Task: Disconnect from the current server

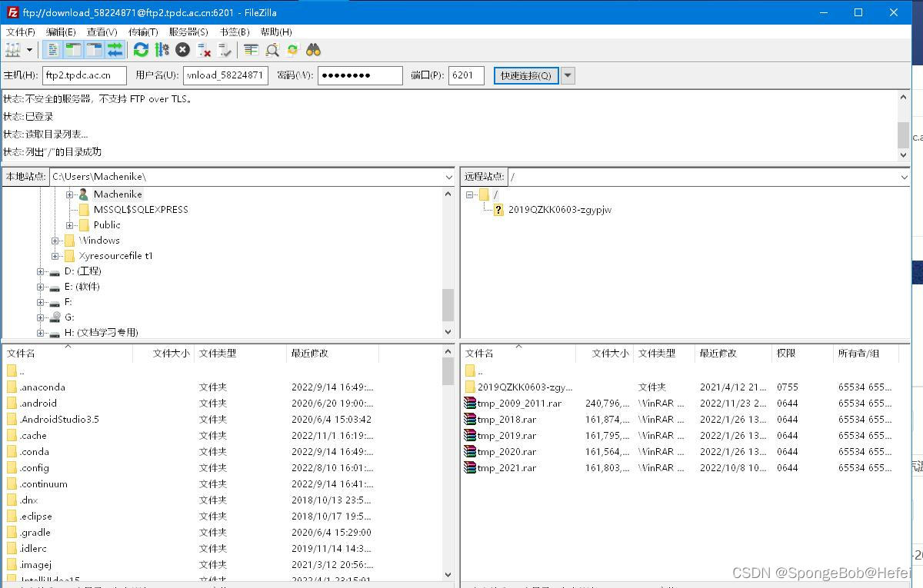Action: tap(204, 50)
